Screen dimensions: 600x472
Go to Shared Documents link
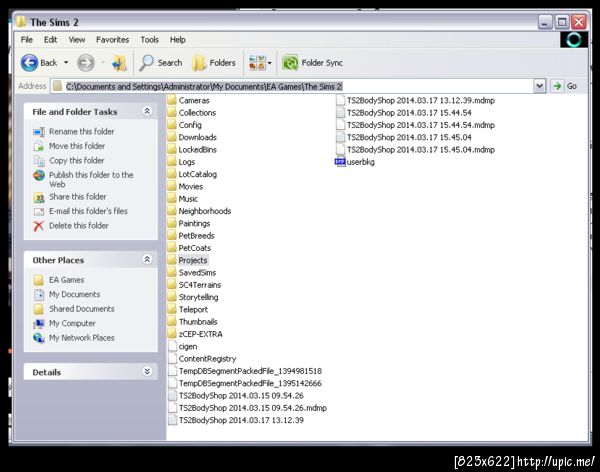[x=74, y=309]
